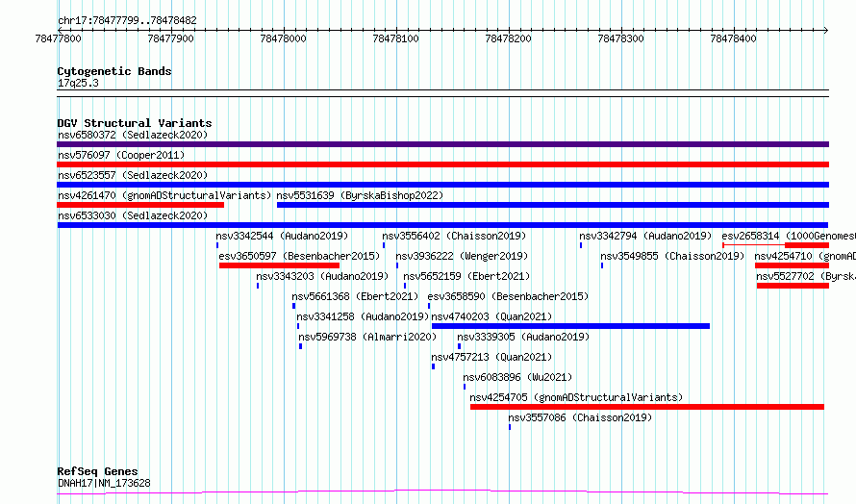The height and width of the screenshot is (504, 856).
Task: Open nsv3339305 (Audano2019) label
Action: coord(523,337)
